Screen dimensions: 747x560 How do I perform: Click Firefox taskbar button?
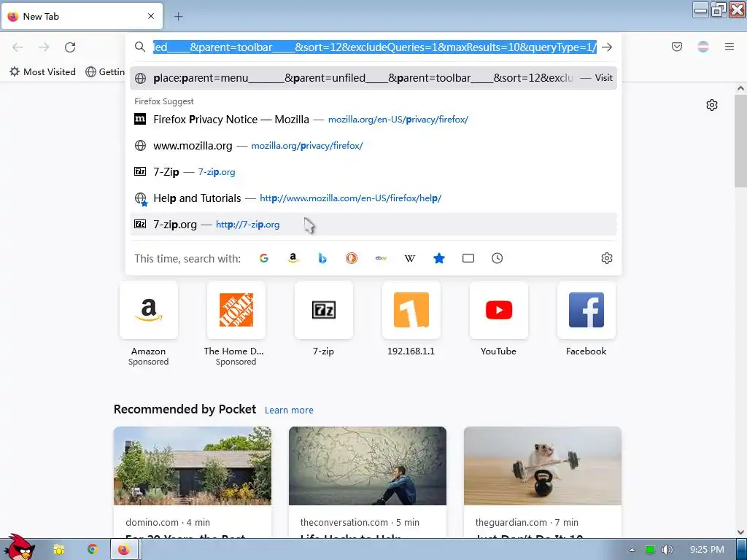[124, 550]
